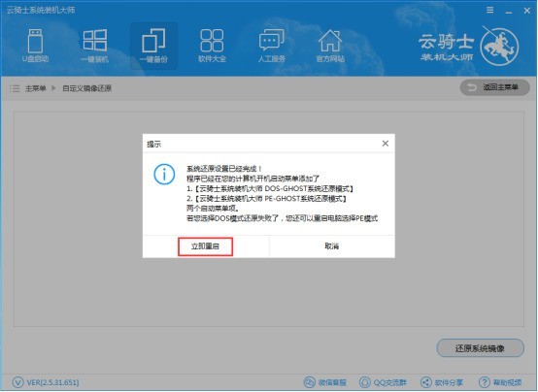This screenshot has height=392, width=538.
Task: Click the blue info icon in dialog
Action: (164, 175)
